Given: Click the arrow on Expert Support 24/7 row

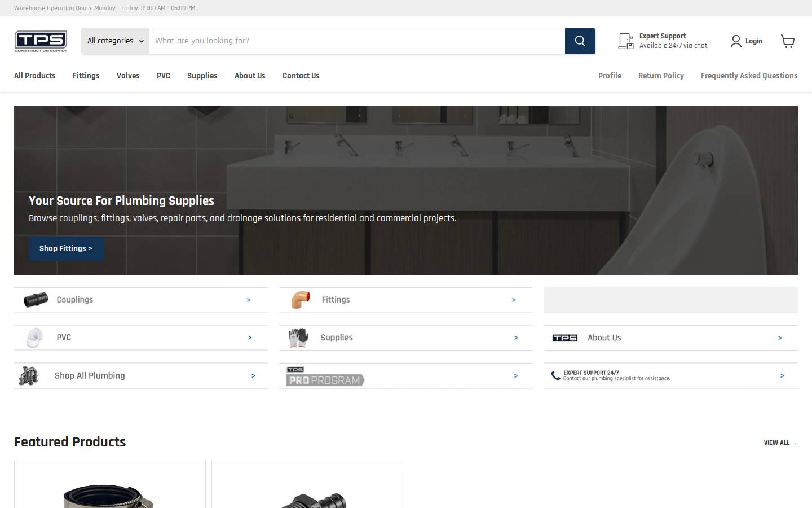Looking at the screenshot, I should (782, 376).
